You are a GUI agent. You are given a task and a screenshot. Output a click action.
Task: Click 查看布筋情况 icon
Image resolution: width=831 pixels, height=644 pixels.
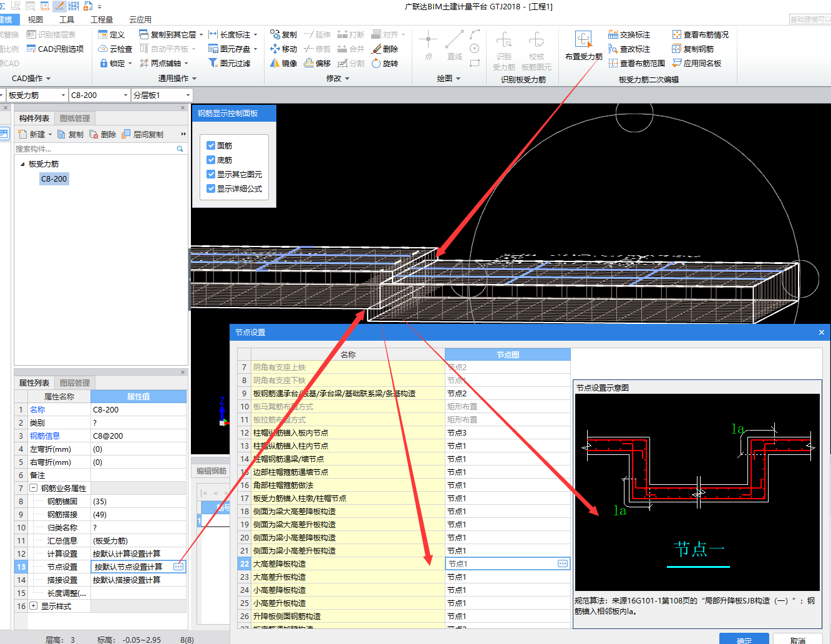coord(677,35)
